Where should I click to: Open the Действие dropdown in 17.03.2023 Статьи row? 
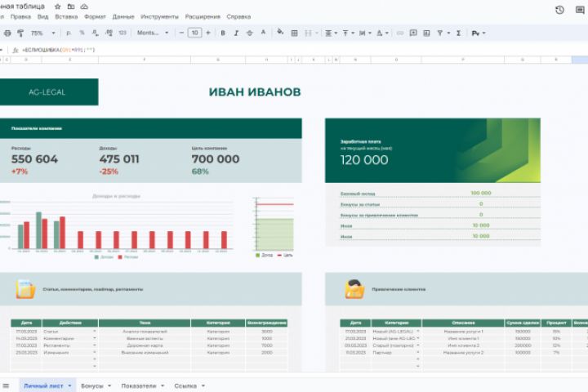tap(95, 332)
